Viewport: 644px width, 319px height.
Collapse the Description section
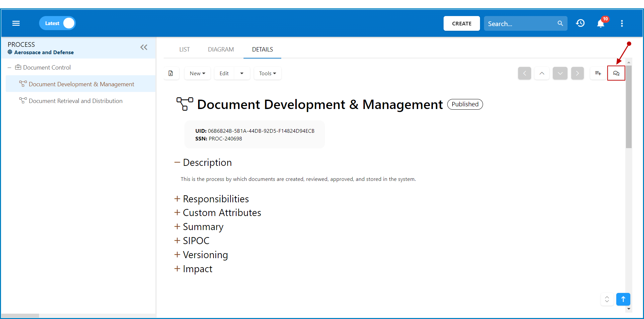[177, 163]
